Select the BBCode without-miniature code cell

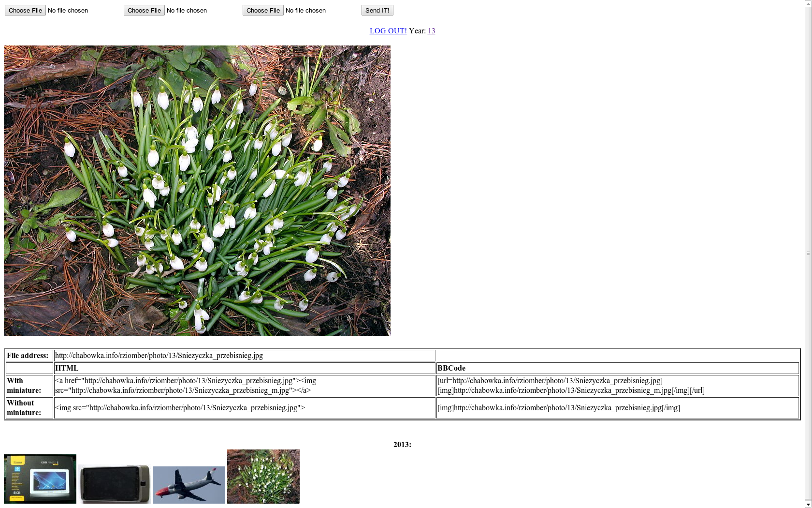click(x=558, y=408)
